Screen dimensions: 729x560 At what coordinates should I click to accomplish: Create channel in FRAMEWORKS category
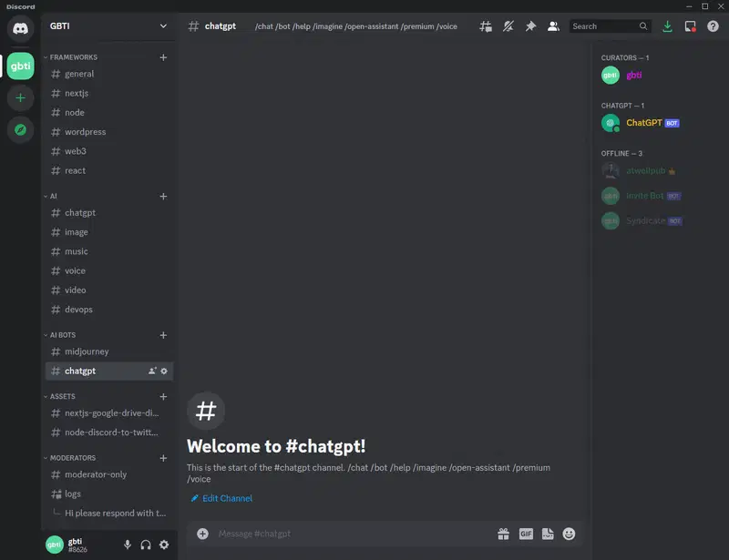click(163, 57)
